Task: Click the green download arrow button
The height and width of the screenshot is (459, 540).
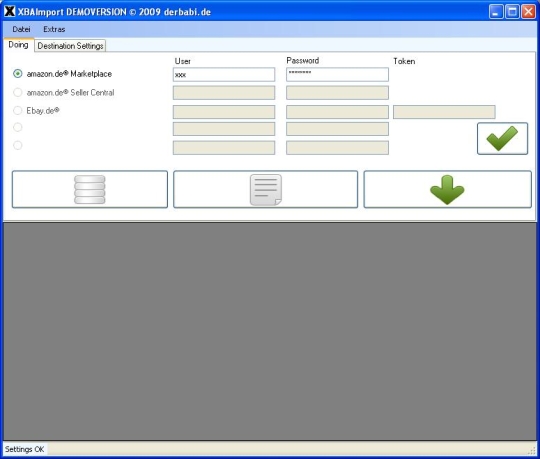Action: coord(447,189)
